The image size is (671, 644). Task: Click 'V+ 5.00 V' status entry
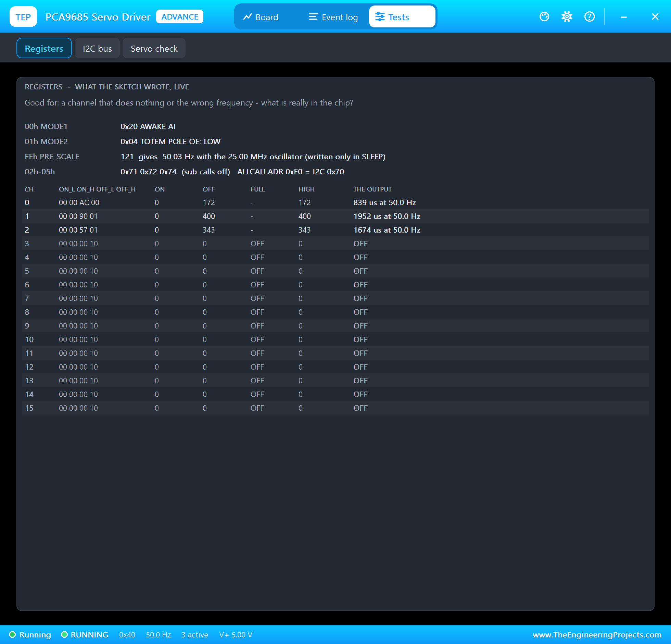pos(236,635)
